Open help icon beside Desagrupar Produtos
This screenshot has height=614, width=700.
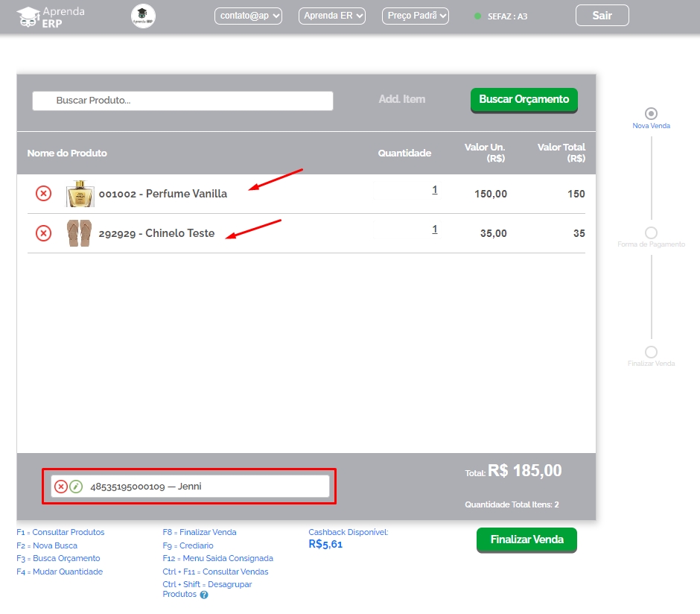coord(204,595)
